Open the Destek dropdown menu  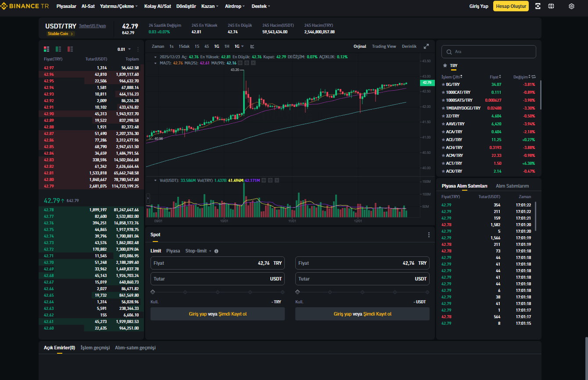[261, 6]
